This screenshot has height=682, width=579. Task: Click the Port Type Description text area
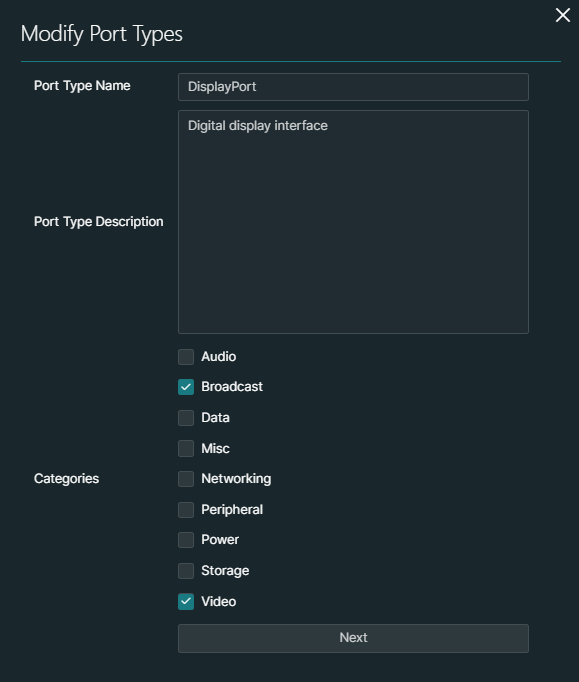[x=353, y=222]
